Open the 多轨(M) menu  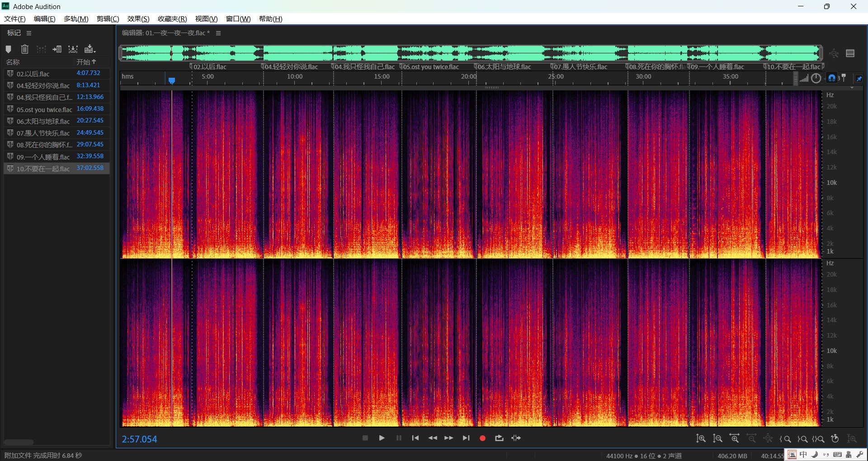point(76,19)
